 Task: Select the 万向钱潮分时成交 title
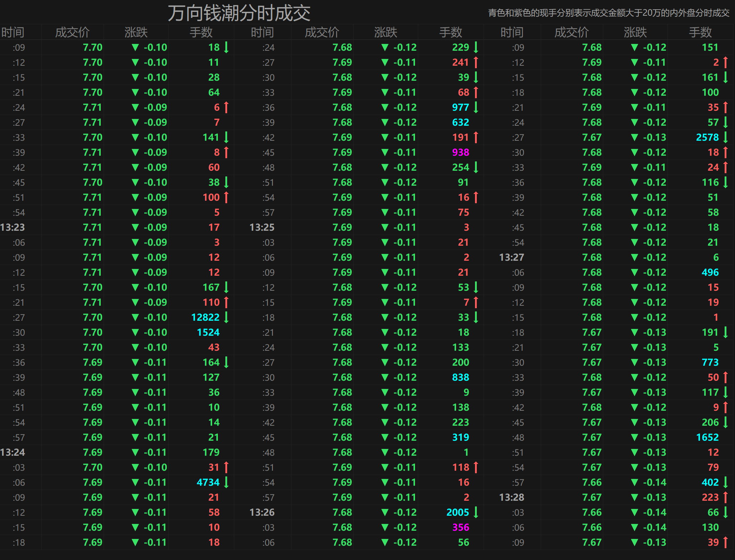[x=239, y=13]
